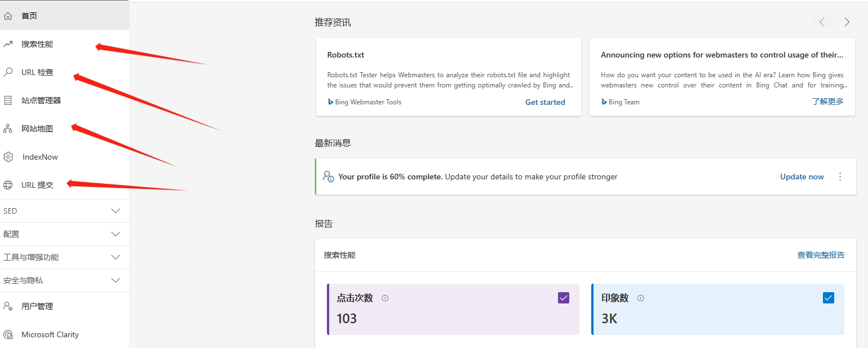Go to next recommended news card
This screenshot has height=348, width=868.
coord(847,22)
